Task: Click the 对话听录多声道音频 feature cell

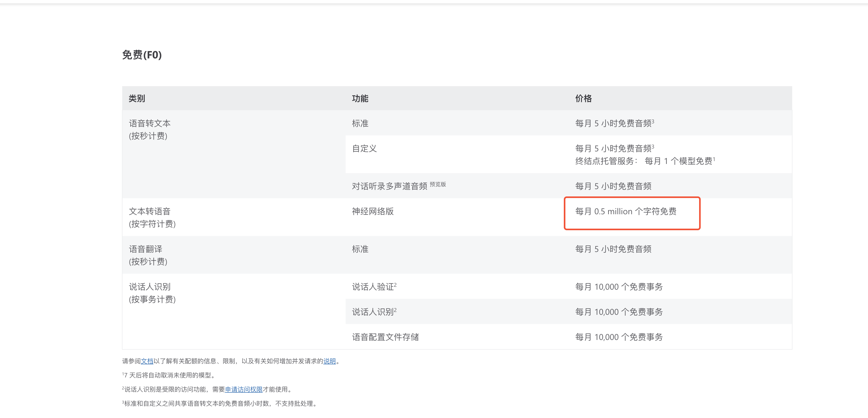Action: click(x=457, y=186)
